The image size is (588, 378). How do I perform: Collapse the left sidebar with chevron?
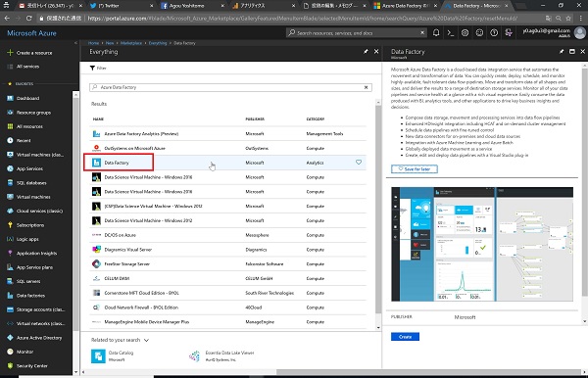point(75,43)
